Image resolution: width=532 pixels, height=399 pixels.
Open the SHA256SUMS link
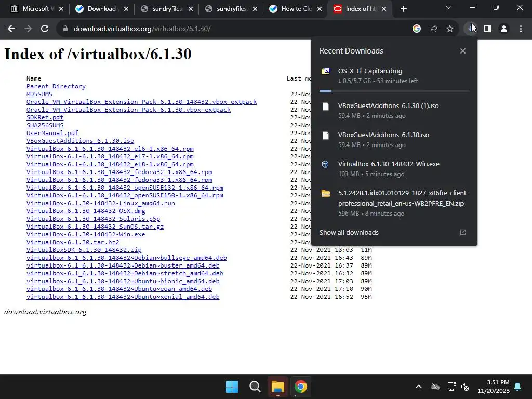(x=45, y=125)
